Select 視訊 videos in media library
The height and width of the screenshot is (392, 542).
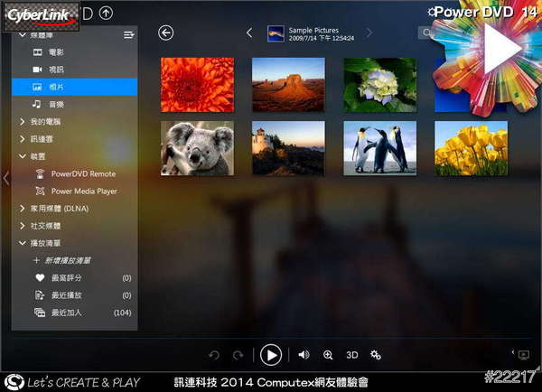(75, 70)
